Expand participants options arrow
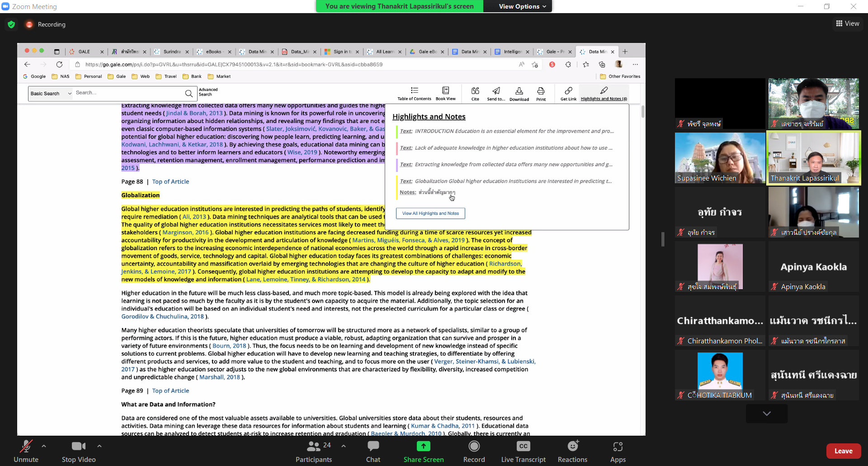This screenshot has width=868, height=466. [344, 446]
